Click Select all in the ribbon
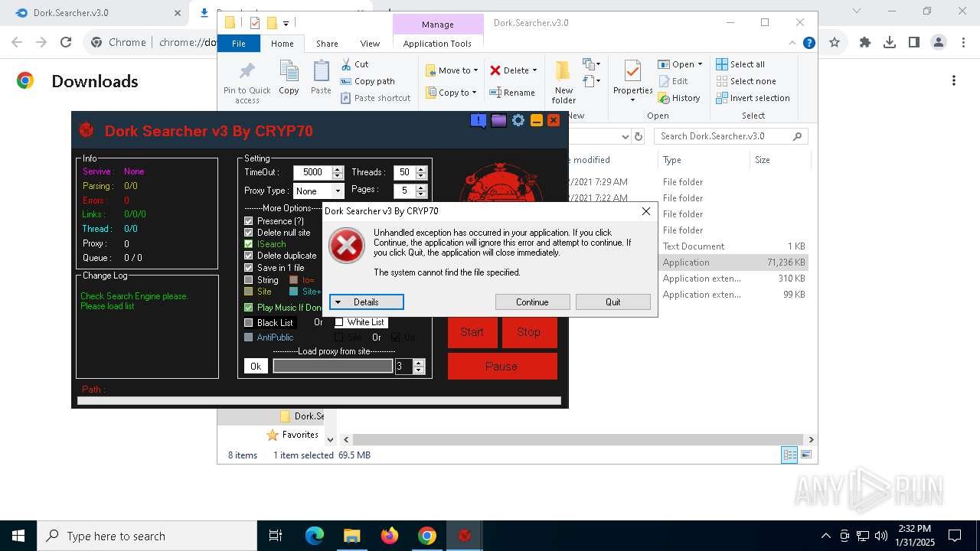 pos(740,64)
